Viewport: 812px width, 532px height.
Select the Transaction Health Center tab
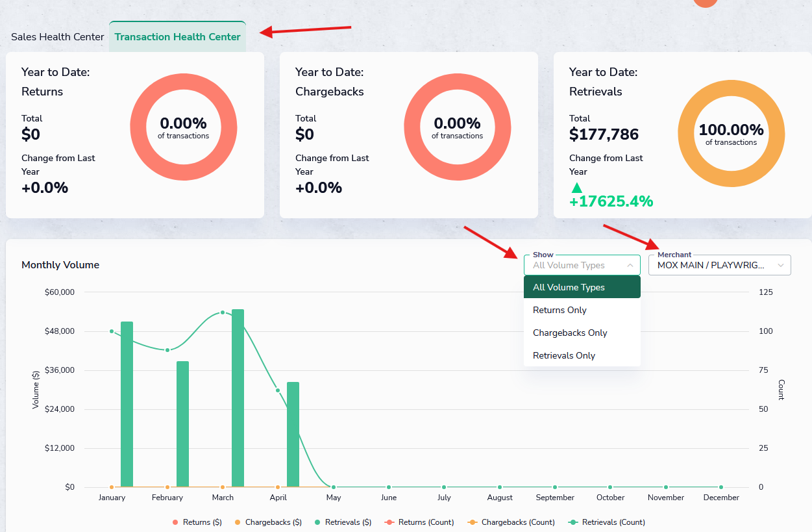pyautogui.click(x=177, y=37)
